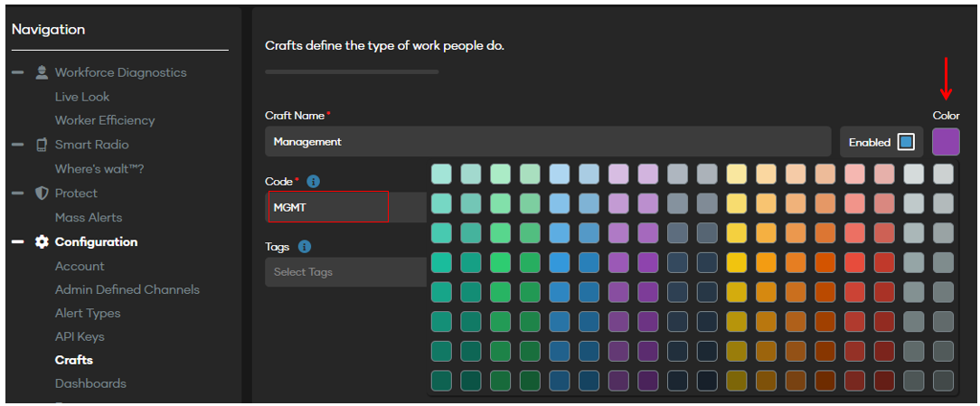Select the Smart Radio heading
980x406 pixels.
(92, 145)
